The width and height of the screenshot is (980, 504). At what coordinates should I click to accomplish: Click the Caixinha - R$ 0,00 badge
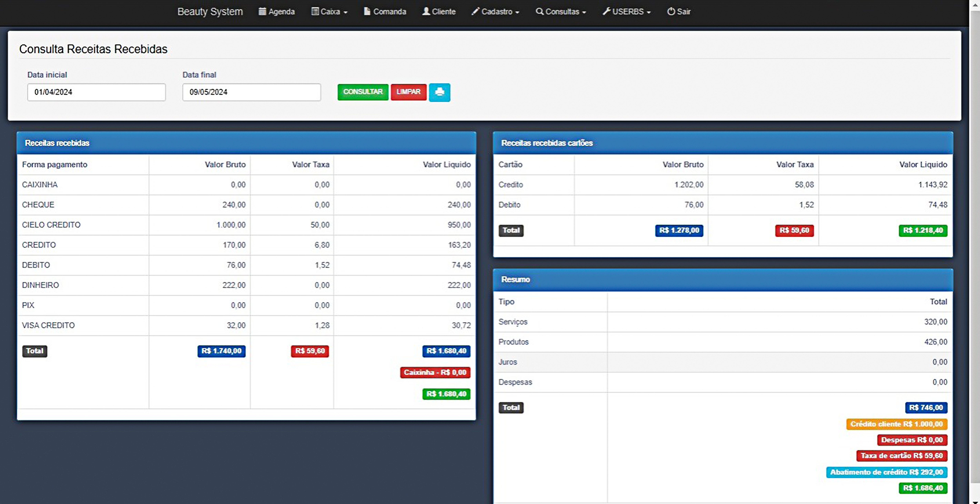point(435,372)
